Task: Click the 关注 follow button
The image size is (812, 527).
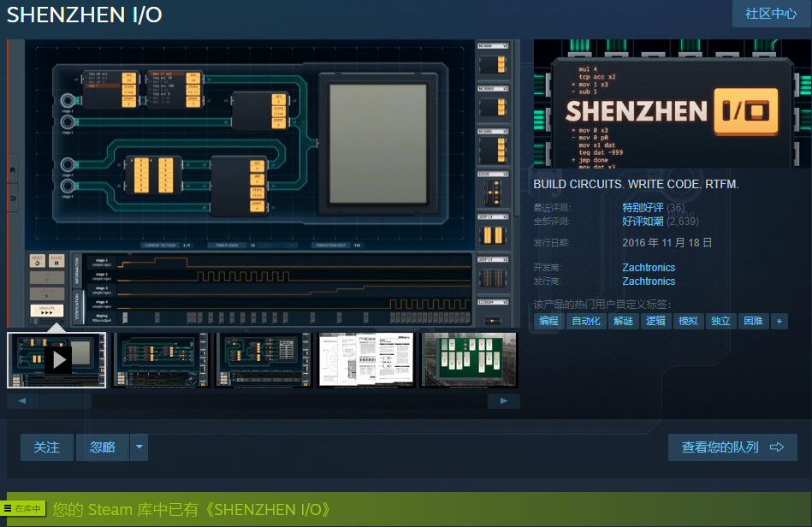Action: (46, 447)
